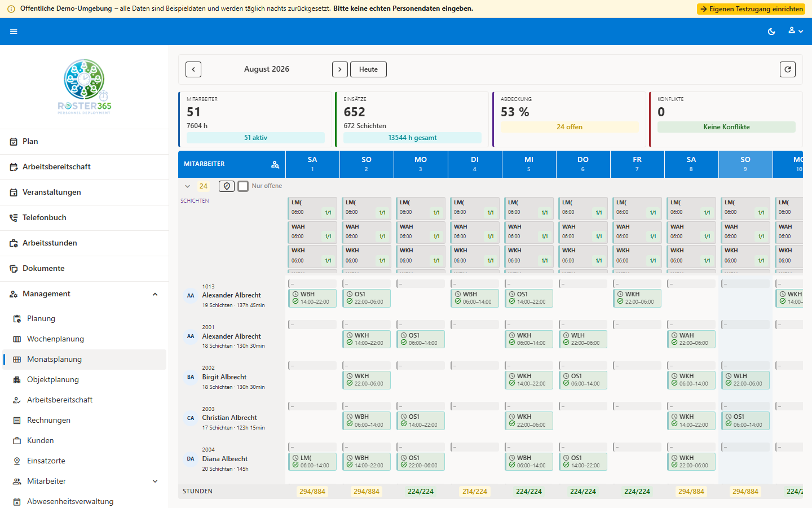Click Eigenen Testzugang einrichten button

coord(751,9)
